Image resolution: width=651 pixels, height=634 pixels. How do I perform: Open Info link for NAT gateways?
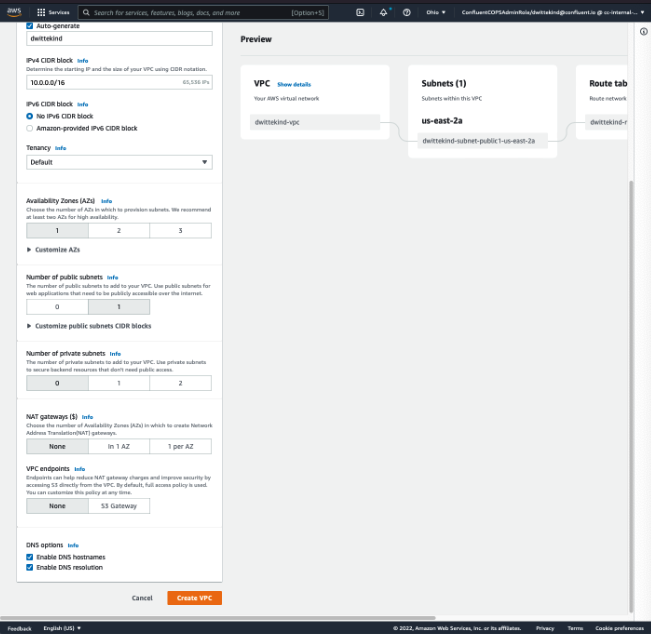coord(87,417)
